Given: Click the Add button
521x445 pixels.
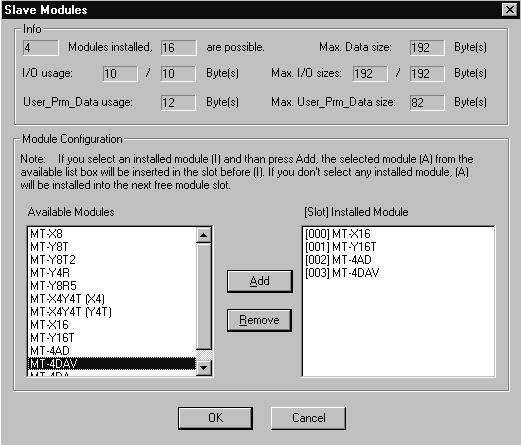Looking at the screenshot, I should click(x=260, y=281).
